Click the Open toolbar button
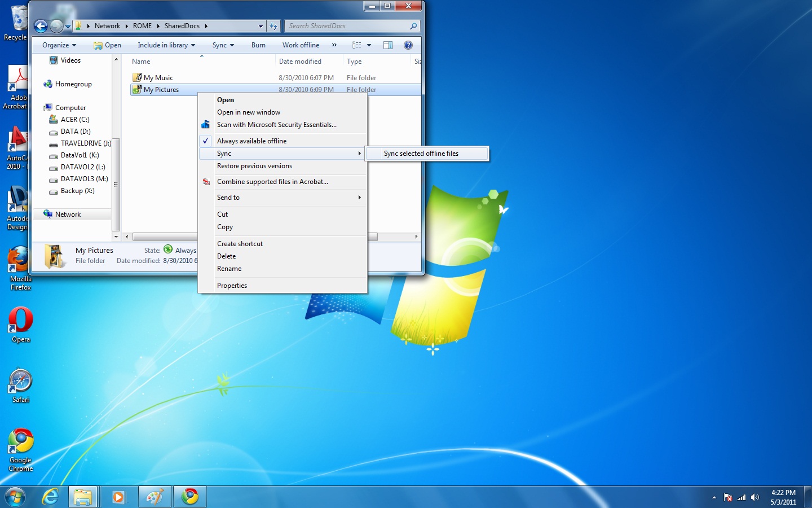The image size is (812, 508). click(x=108, y=45)
